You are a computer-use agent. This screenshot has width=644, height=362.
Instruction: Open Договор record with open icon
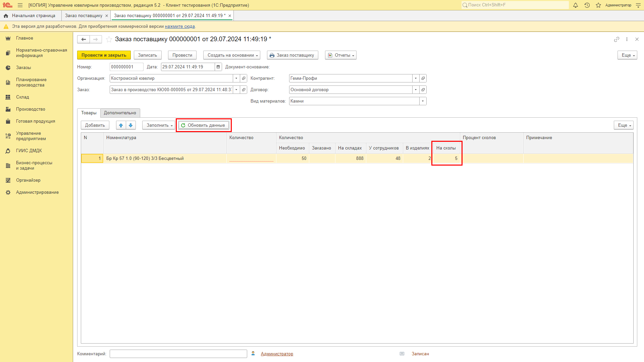[423, 90]
